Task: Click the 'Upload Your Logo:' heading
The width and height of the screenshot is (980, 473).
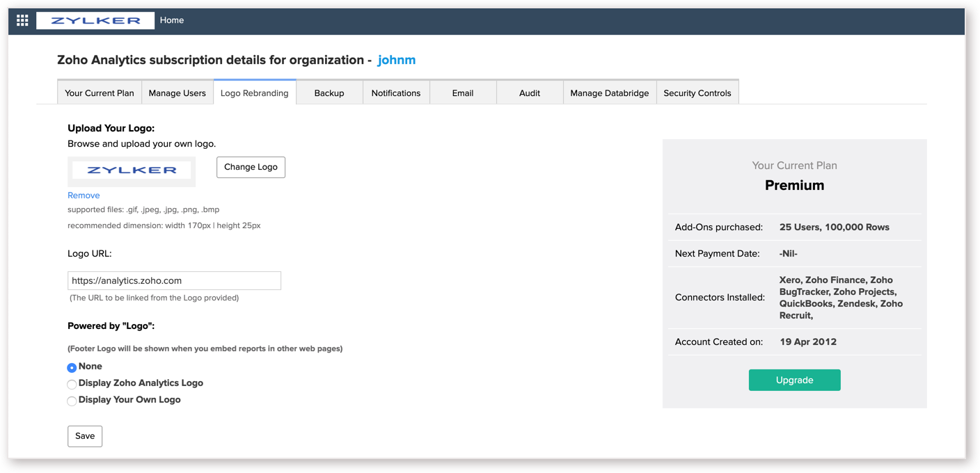Action: [x=111, y=128]
